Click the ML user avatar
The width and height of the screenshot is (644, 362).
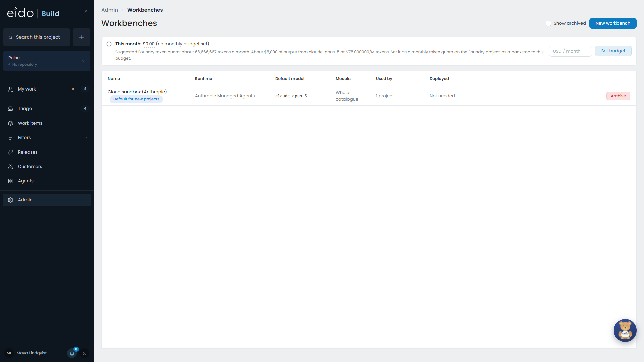[x=9, y=353]
